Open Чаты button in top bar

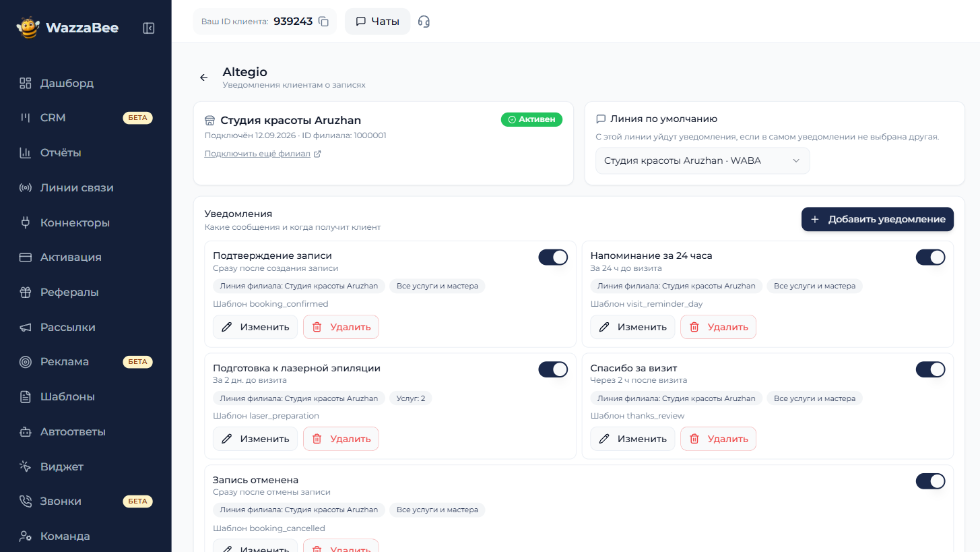pos(377,22)
